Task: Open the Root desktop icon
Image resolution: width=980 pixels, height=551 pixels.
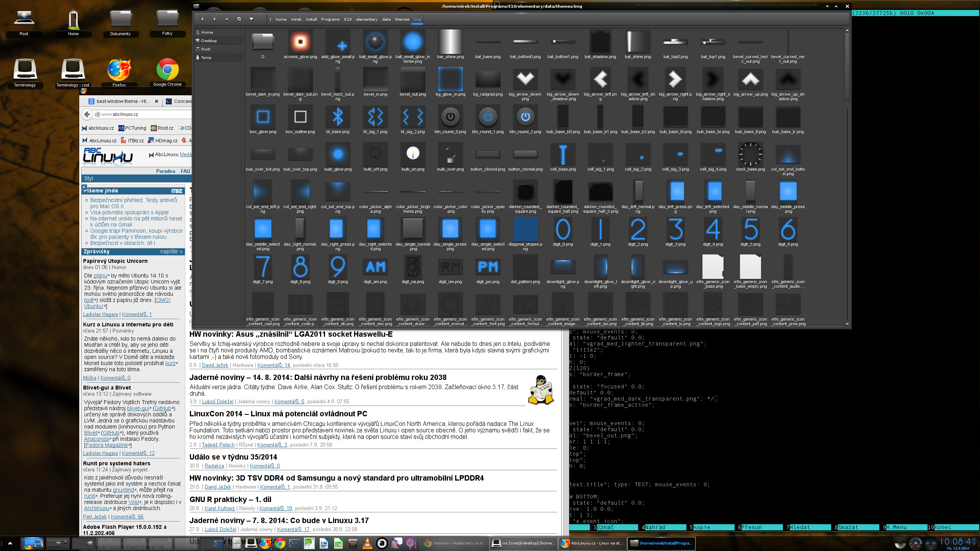Action: 24,23
